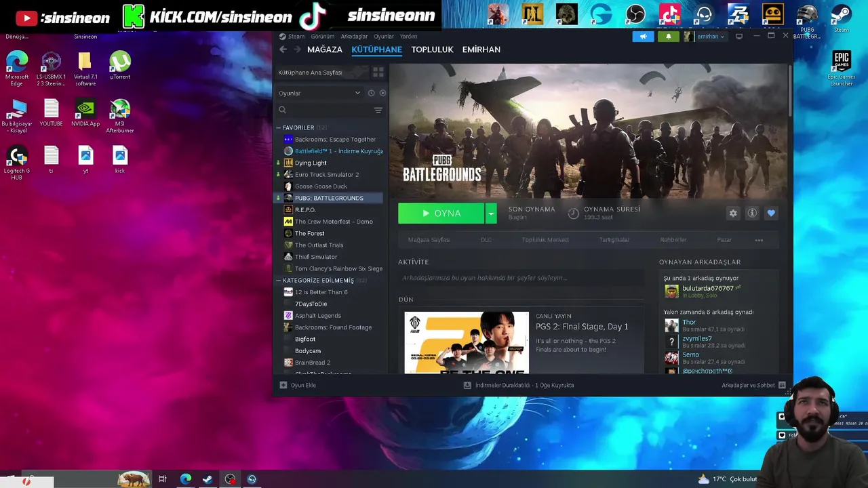This screenshot has height=488, width=868.
Task: Open the Arkadaşlar menu
Action: (354, 37)
